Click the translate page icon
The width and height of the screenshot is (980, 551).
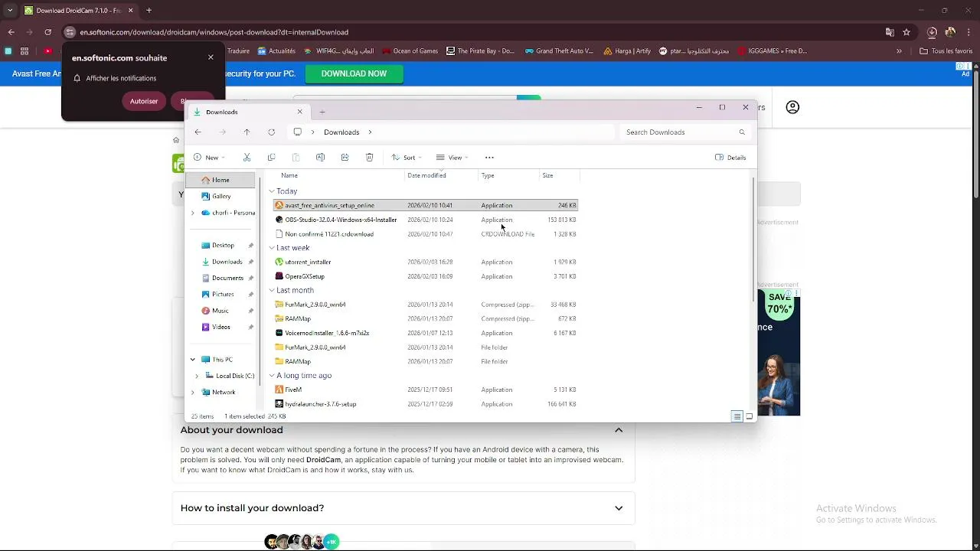pyautogui.click(x=890, y=32)
